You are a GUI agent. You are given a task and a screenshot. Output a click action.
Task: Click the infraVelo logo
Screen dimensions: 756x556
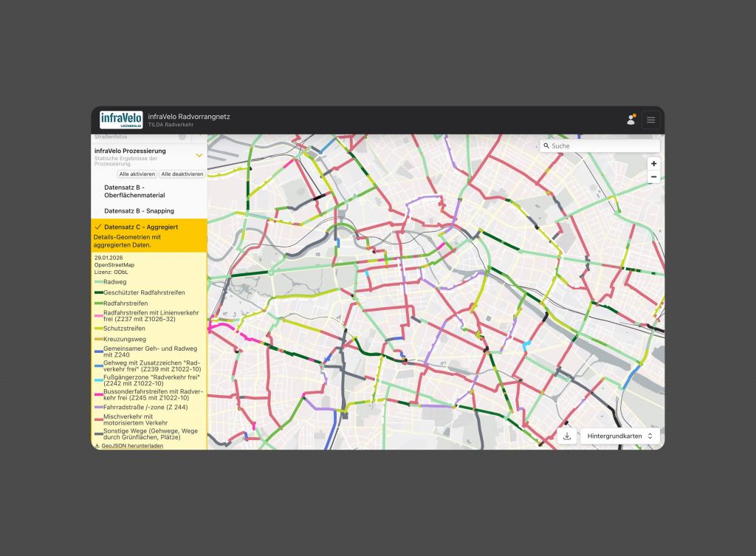[x=121, y=120]
